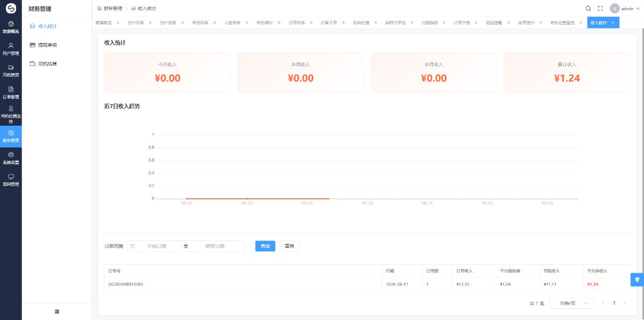Click the 重置 button

289,246
